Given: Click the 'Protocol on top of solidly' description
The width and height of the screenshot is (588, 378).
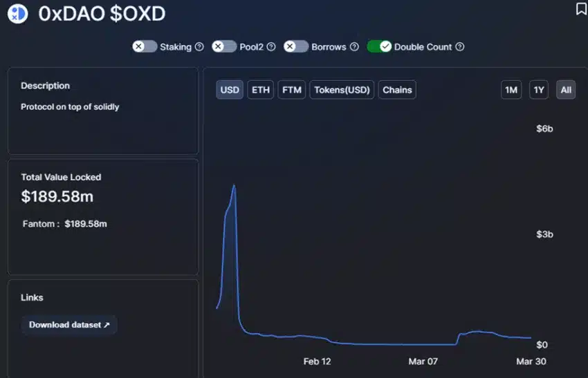Looking at the screenshot, I should [x=70, y=107].
